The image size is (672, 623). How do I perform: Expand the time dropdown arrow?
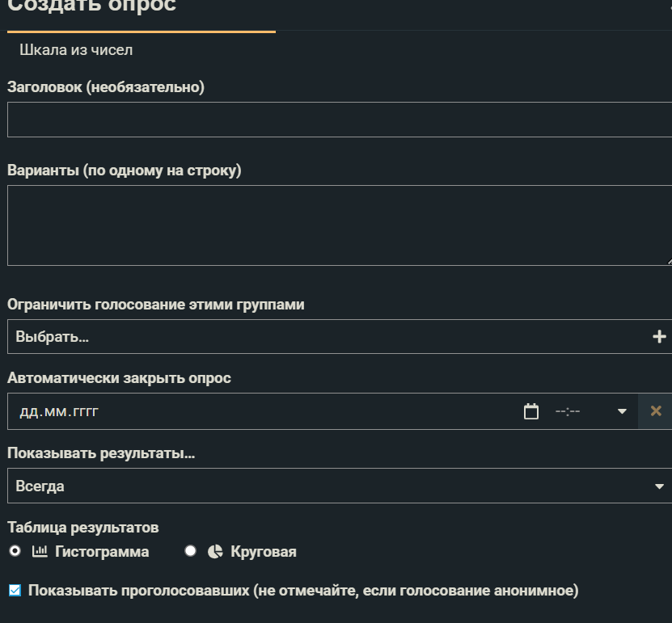622,411
